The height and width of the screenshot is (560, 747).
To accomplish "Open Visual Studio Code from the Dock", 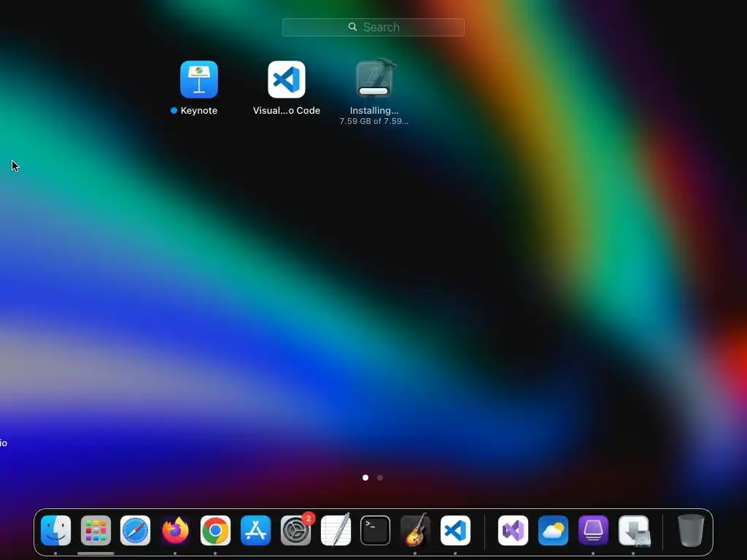I will (455, 530).
